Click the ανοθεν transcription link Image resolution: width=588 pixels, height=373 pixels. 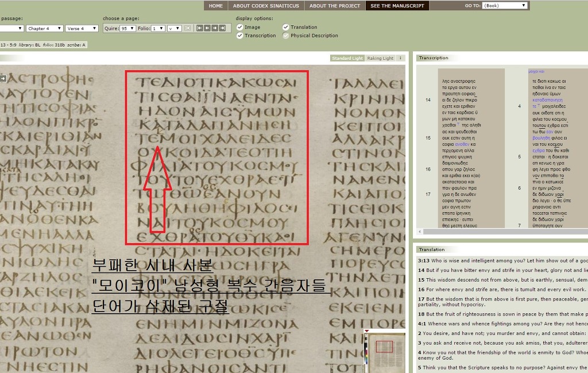[462, 144]
